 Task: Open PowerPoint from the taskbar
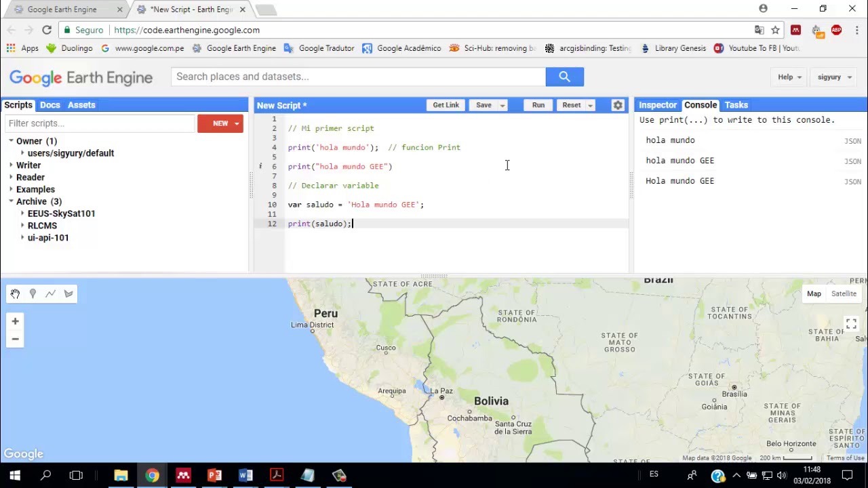(x=214, y=476)
